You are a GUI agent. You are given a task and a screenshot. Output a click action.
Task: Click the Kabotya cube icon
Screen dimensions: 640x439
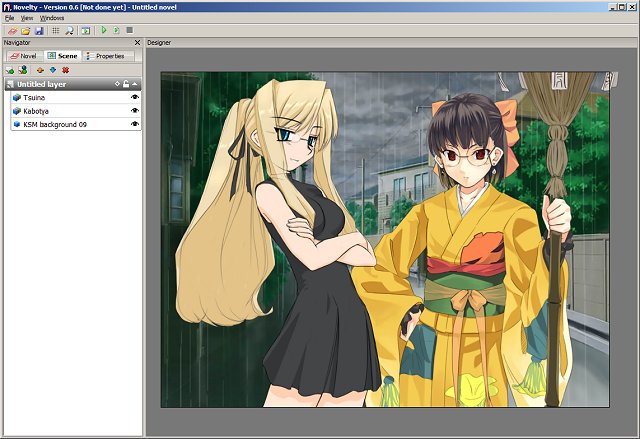click(17, 111)
